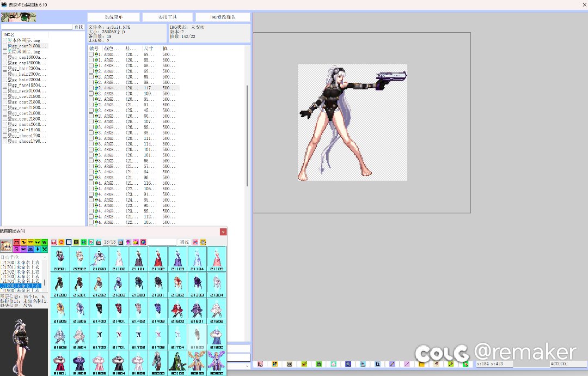The width and height of the screenshot is (588, 376).
Task: Click the frame list vertical scrollbar
Action: tap(247, 136)
